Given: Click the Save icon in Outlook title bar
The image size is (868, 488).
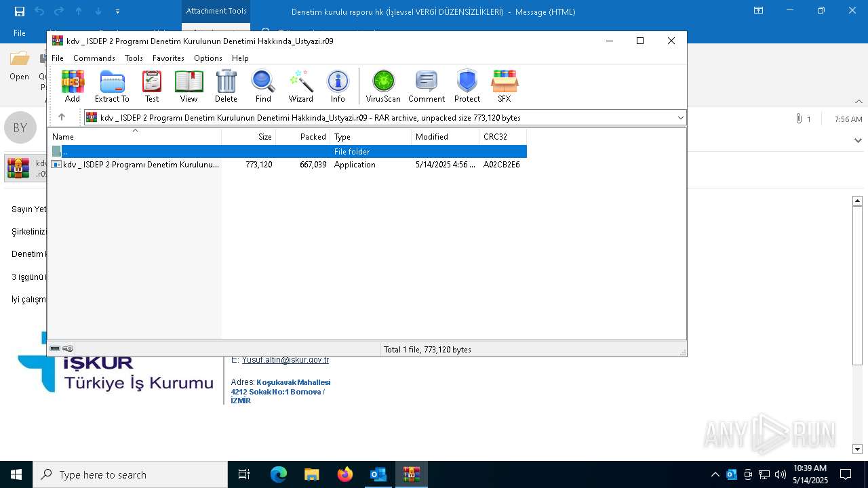Looking at the screenshot, I should (x=20, y=12).
